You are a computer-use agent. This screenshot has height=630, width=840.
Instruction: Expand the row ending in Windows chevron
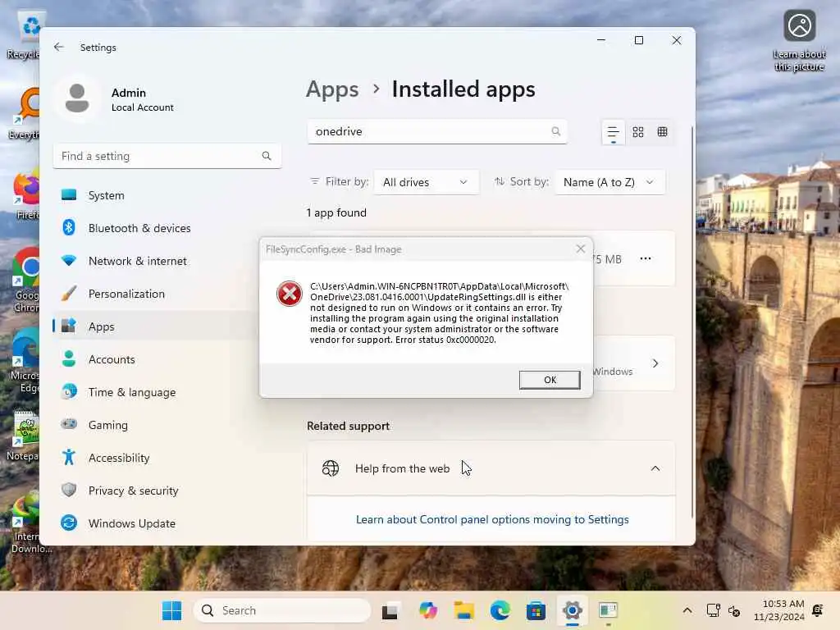tap(655, 363)
